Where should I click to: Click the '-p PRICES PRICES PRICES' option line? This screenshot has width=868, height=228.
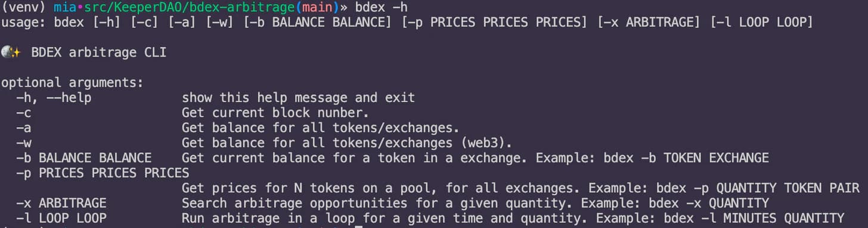click(x=103, y=173)
